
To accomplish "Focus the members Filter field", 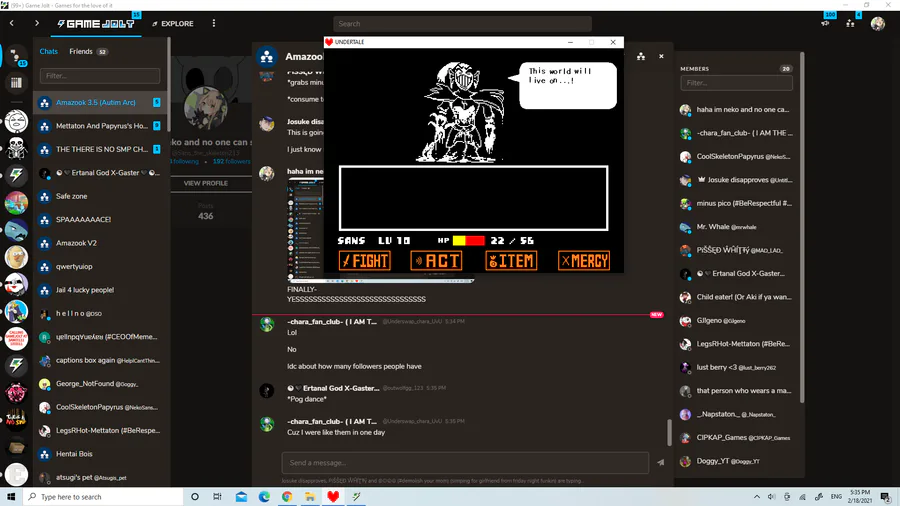I will (x=736, y=83).
